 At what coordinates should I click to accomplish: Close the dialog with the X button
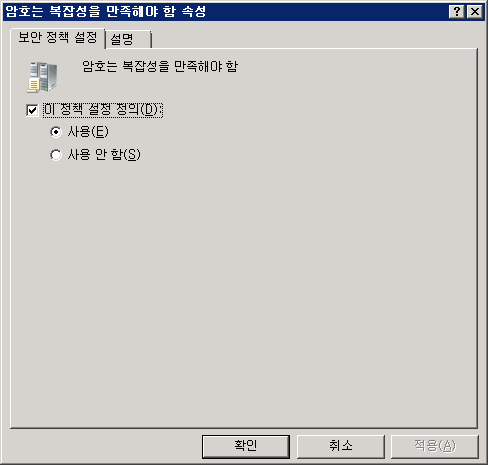[475, 12]
